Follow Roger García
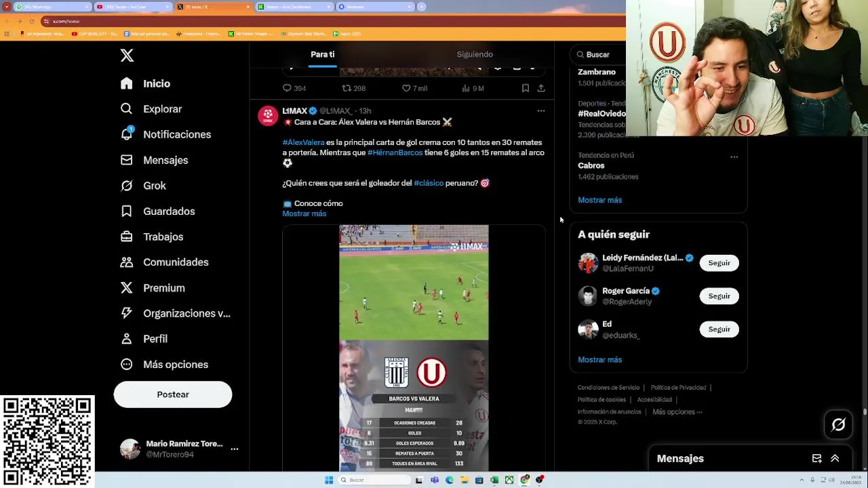Image resolution: width=868 pixels, height=488 pixels. click(719, 296)
